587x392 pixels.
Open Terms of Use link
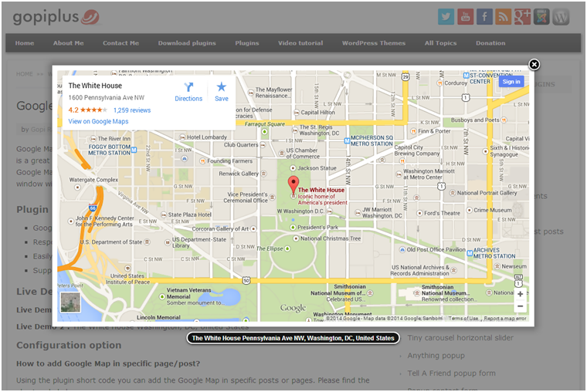(463, 319)
